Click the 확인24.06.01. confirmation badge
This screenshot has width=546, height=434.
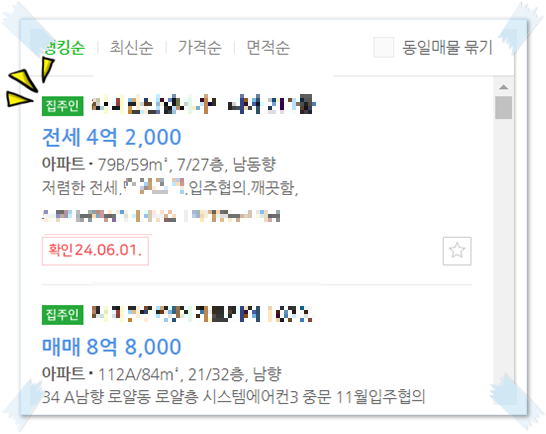[95, 251]
